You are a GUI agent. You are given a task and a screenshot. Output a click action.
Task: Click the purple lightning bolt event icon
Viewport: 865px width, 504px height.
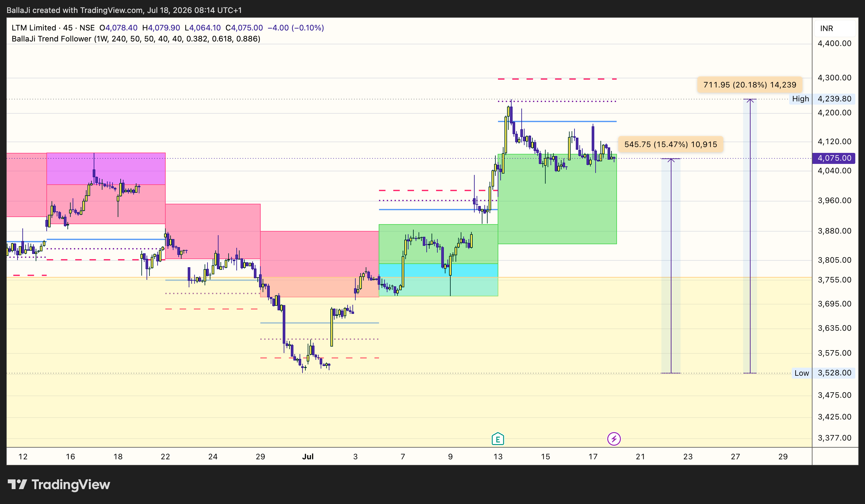point(614,439)
